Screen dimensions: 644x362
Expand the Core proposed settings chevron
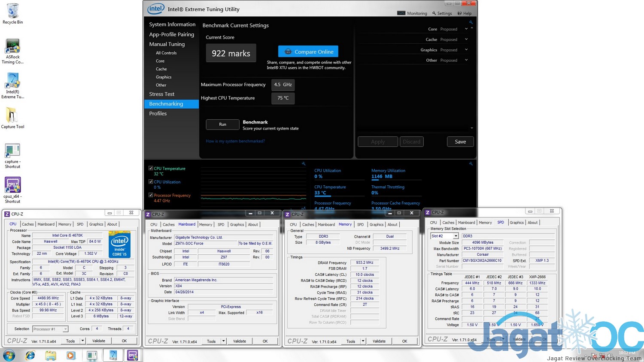point(466,29)
